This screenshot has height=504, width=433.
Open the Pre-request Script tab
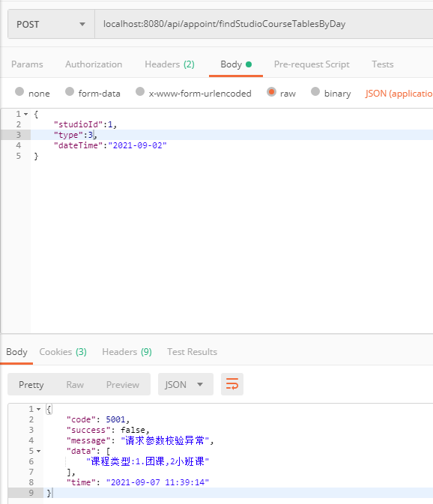pos(312,64)
